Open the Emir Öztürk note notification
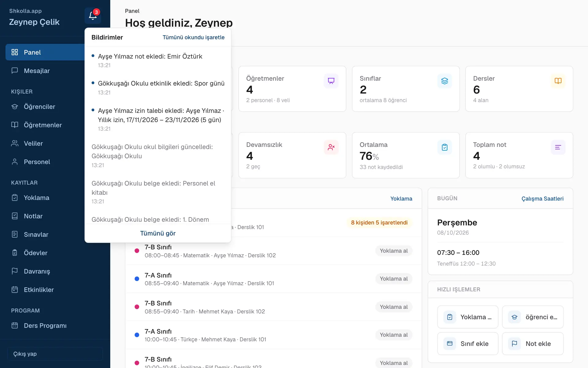Image resolution: width=588 pixels, height=368 pixels. click(158, 60)
